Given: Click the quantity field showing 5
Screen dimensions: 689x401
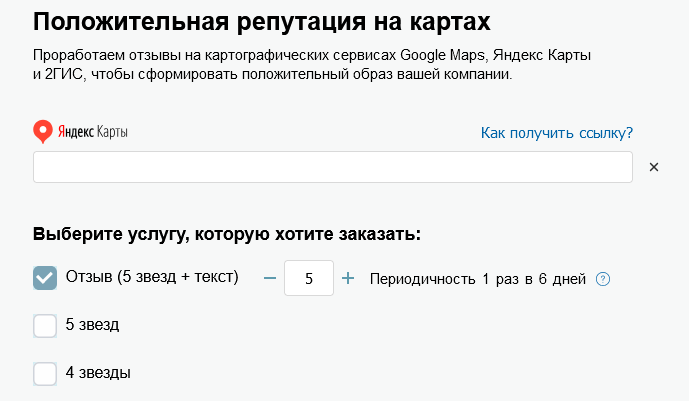Looking at the screenshot, I should click(308, 278).
